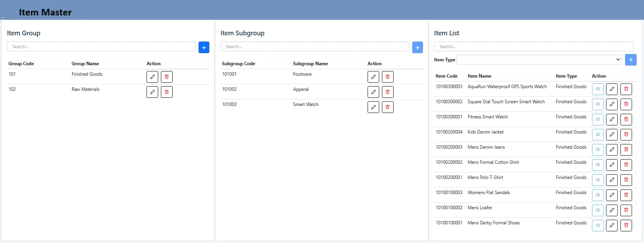
Task: Edit the Apperal subgroup row
Action: pos(373,92)
